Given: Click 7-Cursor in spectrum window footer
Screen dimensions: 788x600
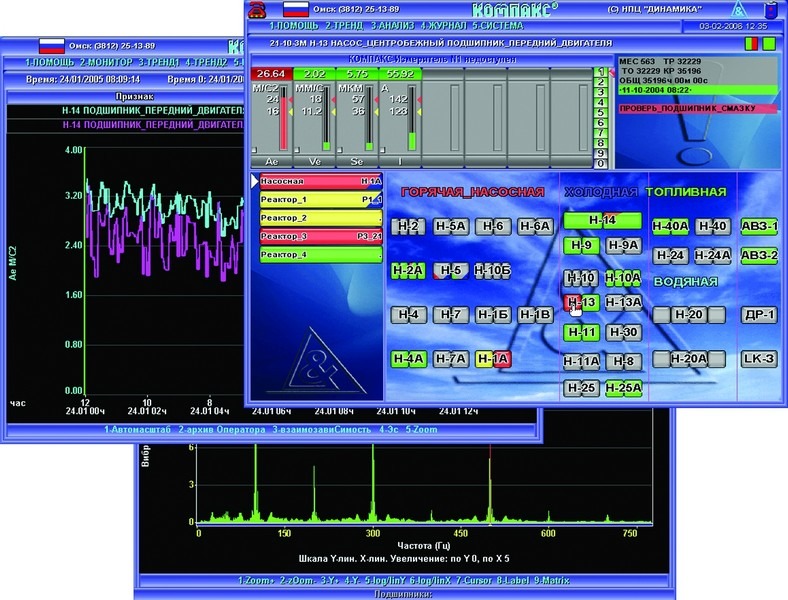Looking at the screenshot, I should (474, 580).
